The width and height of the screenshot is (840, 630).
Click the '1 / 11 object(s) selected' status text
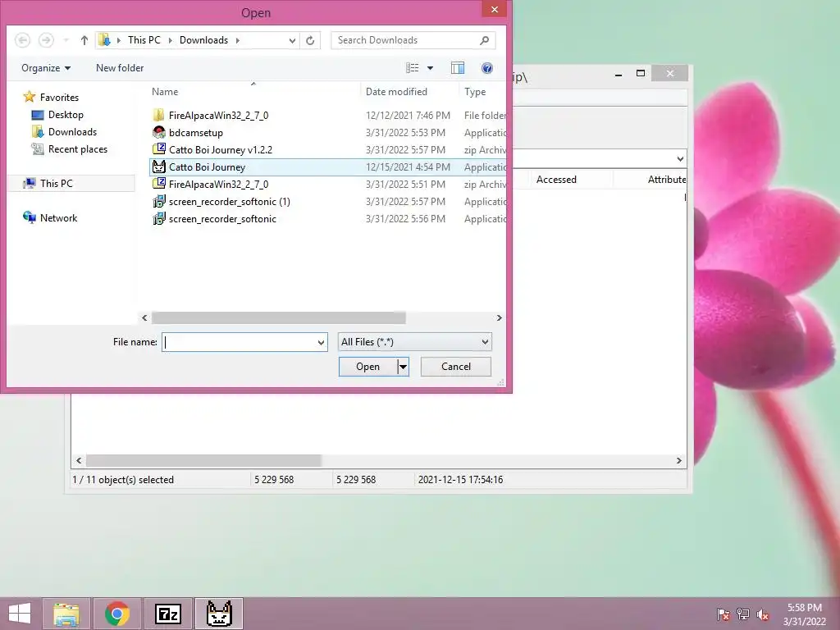click(123, 479)
